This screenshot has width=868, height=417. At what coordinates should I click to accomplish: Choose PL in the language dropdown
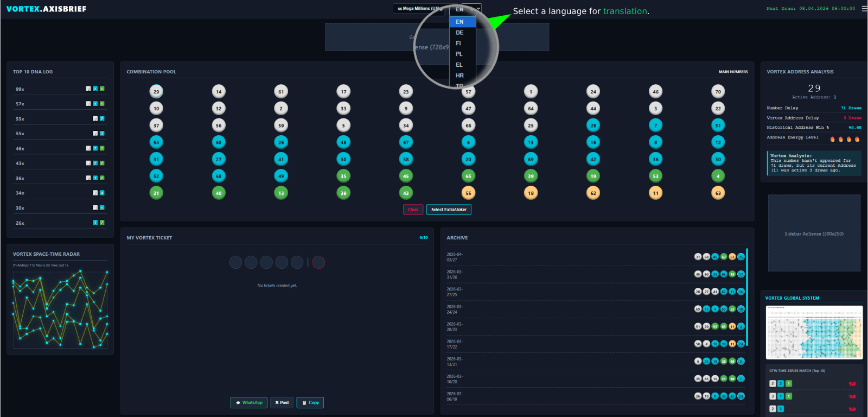(x=459, y=54)
